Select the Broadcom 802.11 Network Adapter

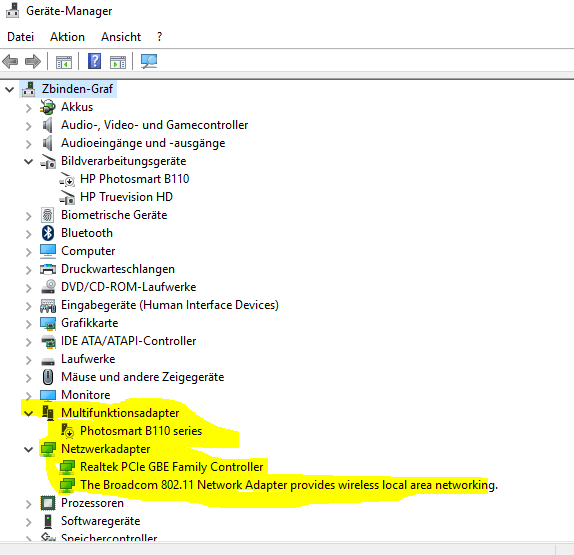(289, 485)
